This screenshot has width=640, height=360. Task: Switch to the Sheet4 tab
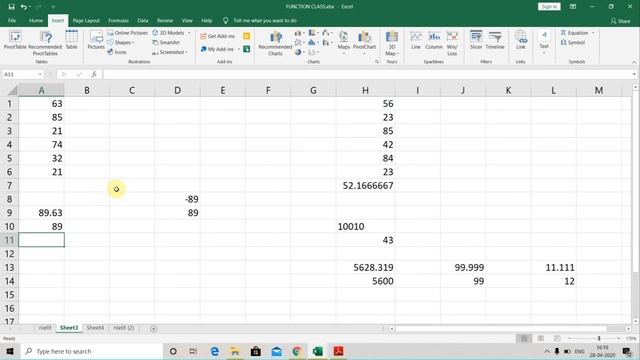click(x=95, y=328)
